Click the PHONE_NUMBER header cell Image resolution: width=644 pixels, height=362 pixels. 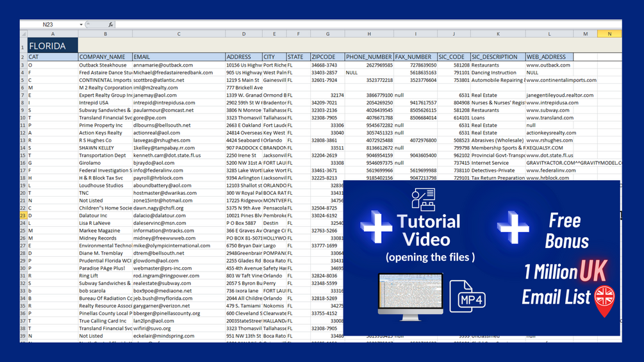[369, 57]
